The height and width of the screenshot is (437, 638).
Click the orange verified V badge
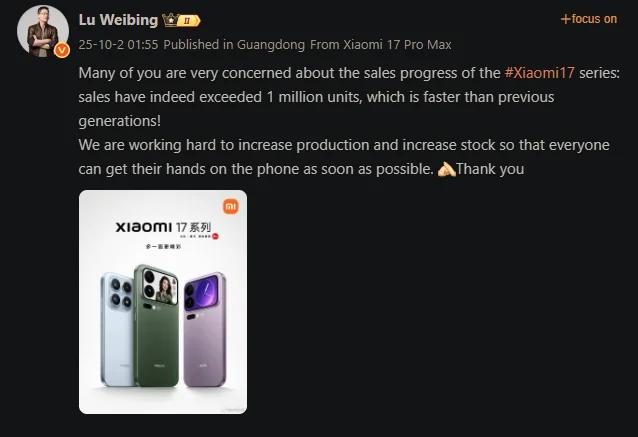(62, 50)
